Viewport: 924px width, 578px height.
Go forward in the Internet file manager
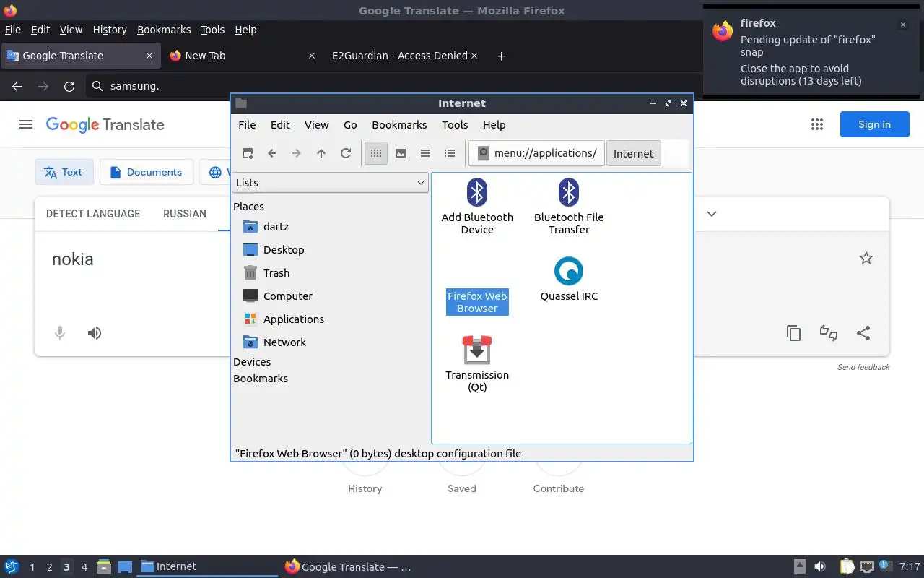(297, 153)
